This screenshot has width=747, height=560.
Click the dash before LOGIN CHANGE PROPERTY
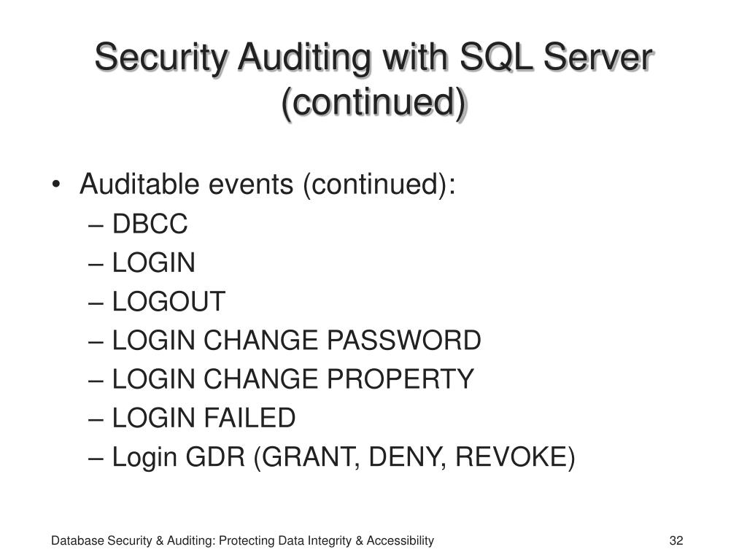(x=96, y=381)
